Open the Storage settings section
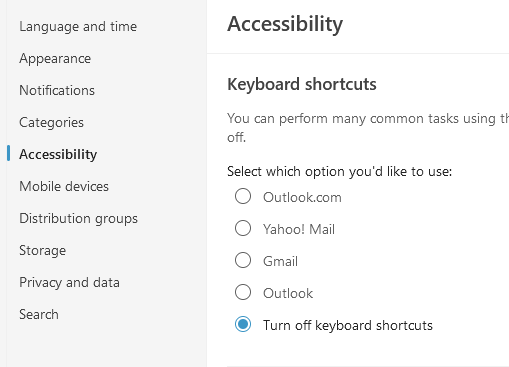Image resolution: width=509 pixels, height=367 pixels. (42, 251)
